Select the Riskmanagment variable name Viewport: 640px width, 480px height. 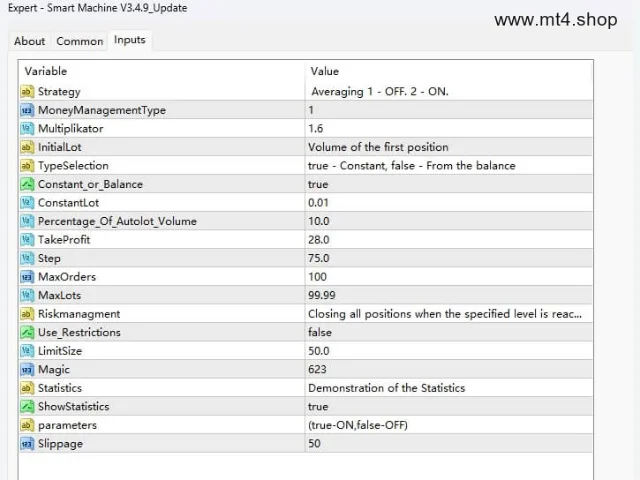click(79, 314)
